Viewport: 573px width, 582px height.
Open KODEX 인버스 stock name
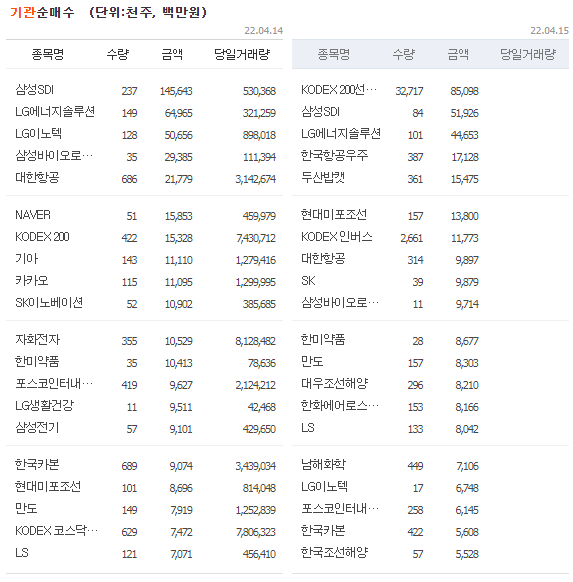pos(337,237)
